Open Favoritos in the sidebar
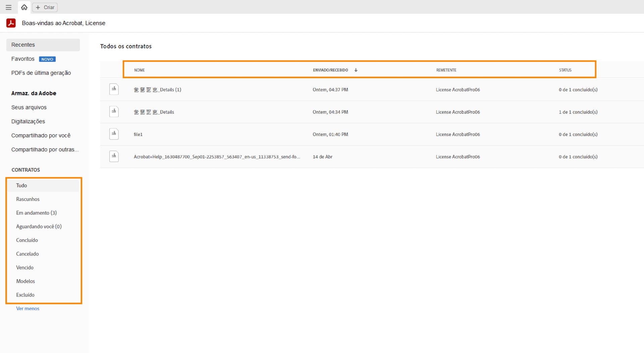This screenshot has height=353, width=644. click(x=23, y=59)
